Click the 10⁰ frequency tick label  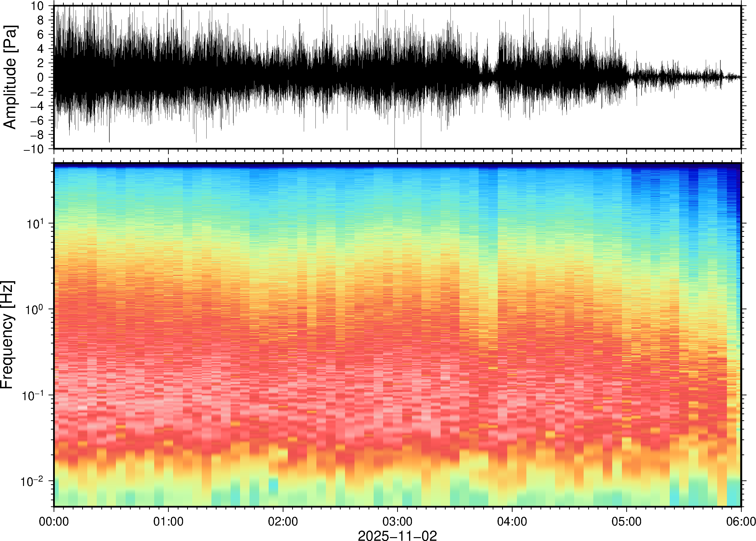coord(34,309)
